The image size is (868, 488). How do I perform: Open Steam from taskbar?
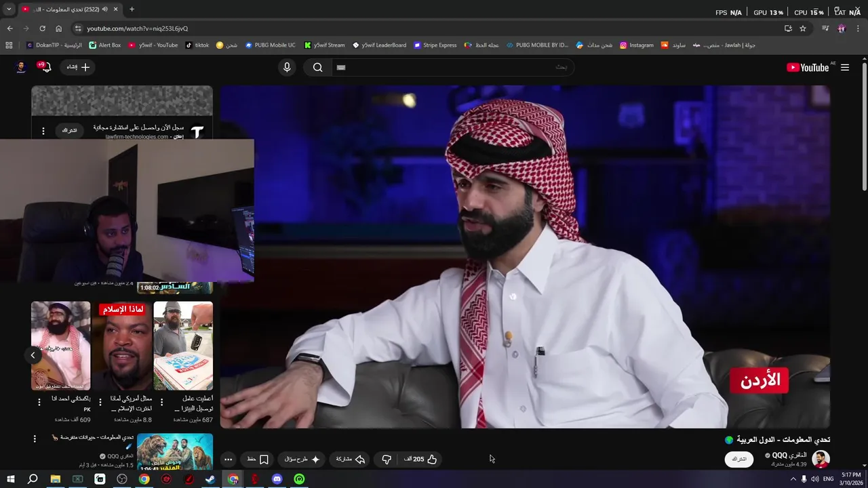(x=211, y=479)
